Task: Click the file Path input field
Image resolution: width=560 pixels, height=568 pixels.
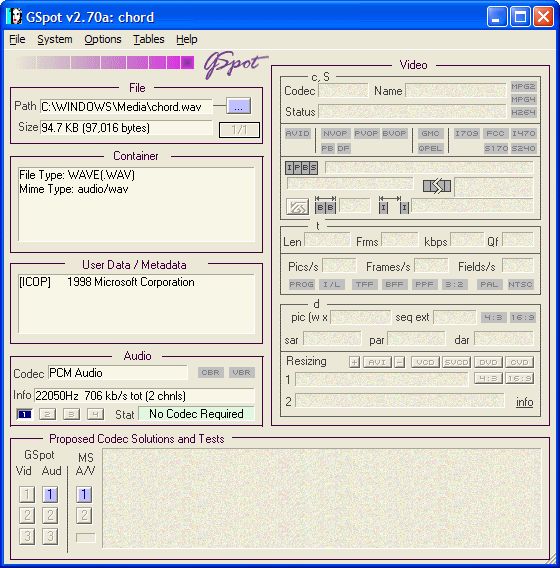Action: (x=126, y=107)
